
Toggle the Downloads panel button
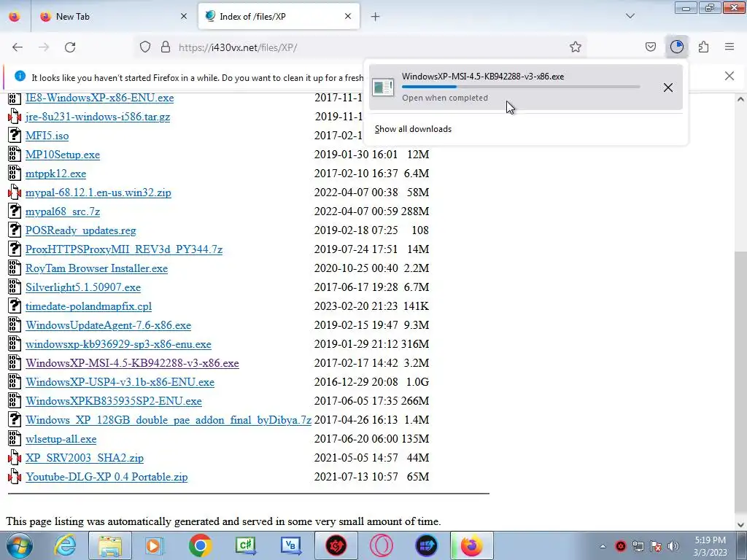(677, 47)
